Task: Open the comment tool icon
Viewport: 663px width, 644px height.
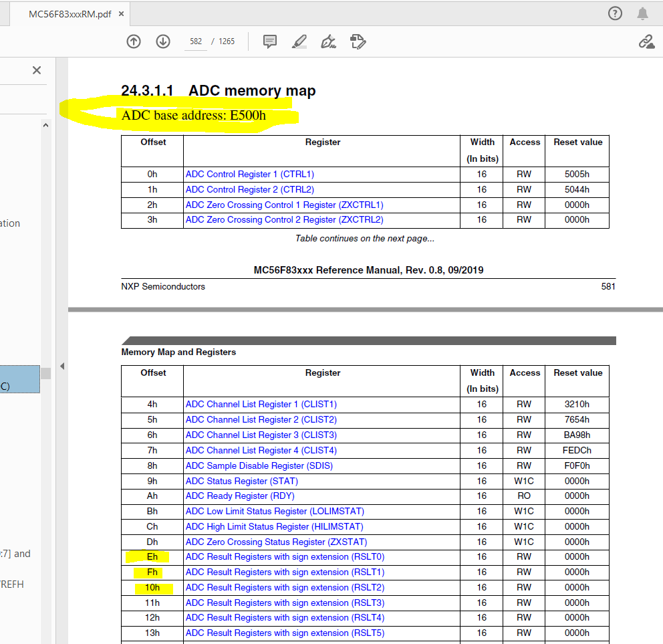Action: point(270,41)
